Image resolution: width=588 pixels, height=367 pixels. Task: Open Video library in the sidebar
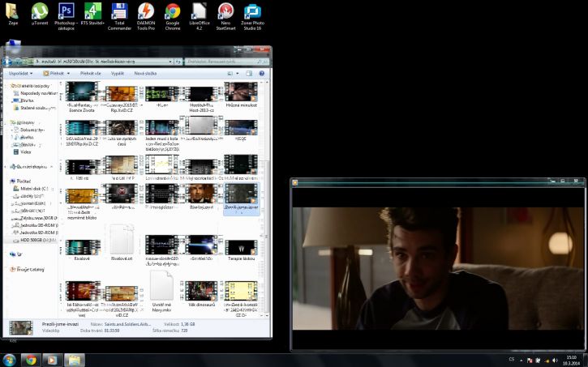(23, 152)
